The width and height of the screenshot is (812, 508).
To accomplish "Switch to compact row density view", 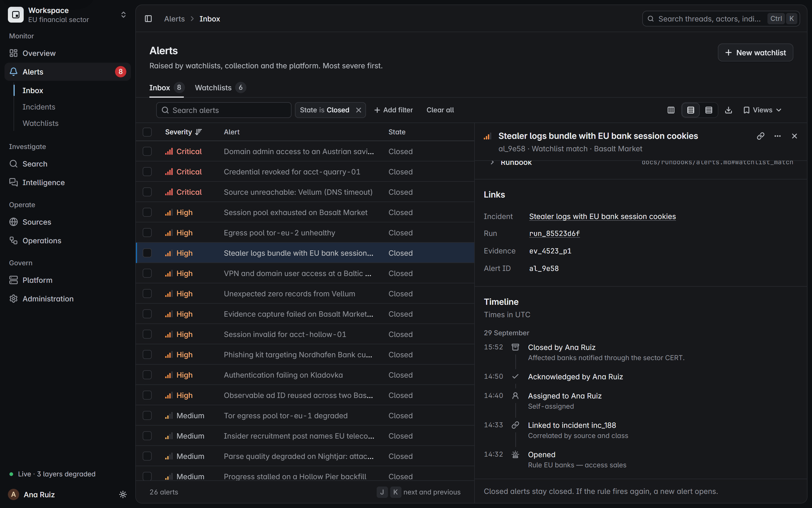I will (x=709, y=110).
